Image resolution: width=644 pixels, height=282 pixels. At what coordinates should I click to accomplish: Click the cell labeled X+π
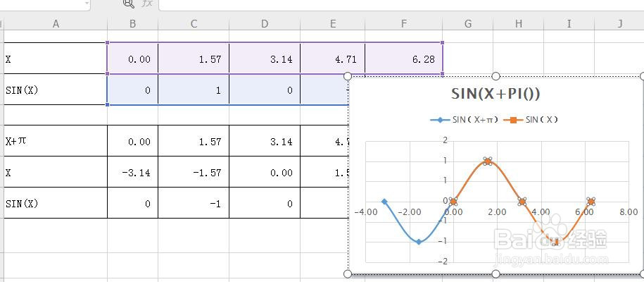pos(56,141)
